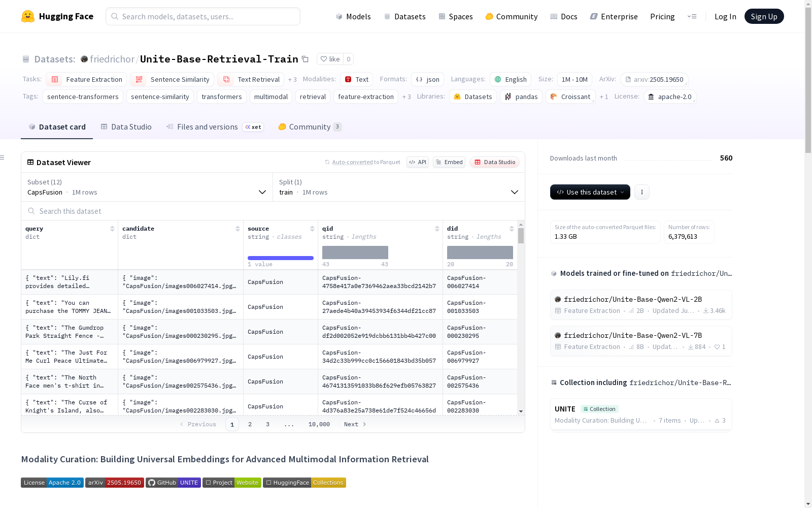Click the Next page button

[355, 424]
